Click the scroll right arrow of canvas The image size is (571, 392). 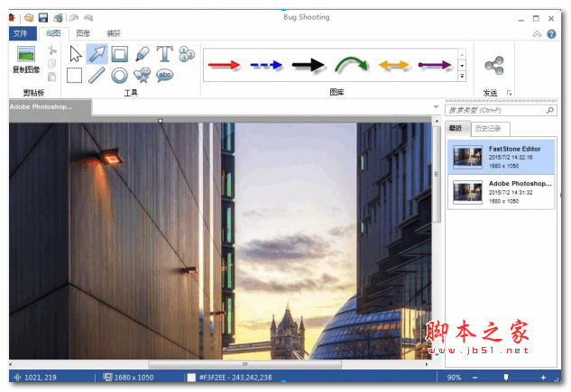pos(427,364)
